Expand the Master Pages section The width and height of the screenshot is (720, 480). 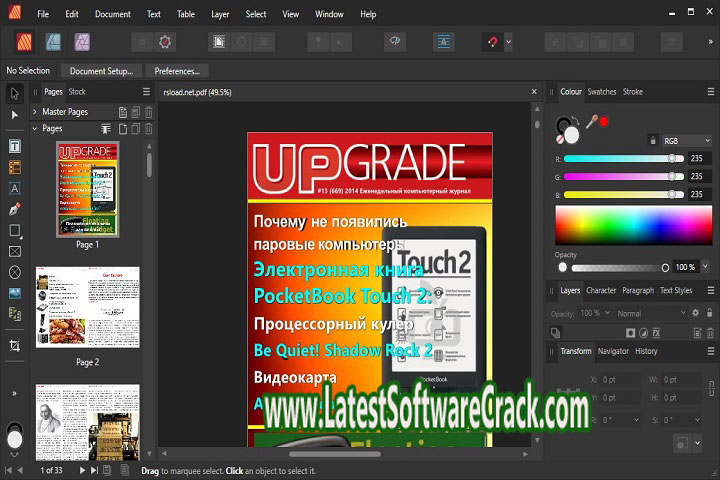(34, 112)
